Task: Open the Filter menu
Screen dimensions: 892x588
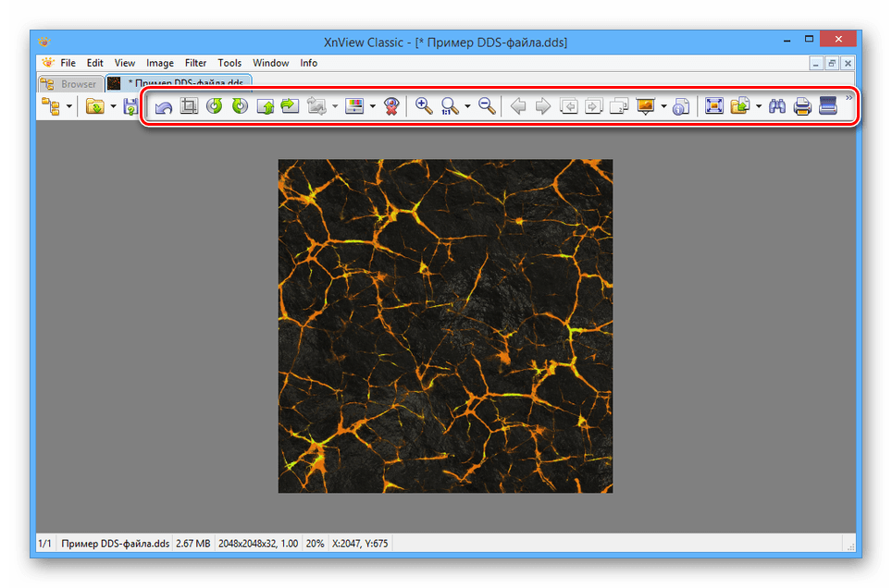Action: click(x=195, y=63)
